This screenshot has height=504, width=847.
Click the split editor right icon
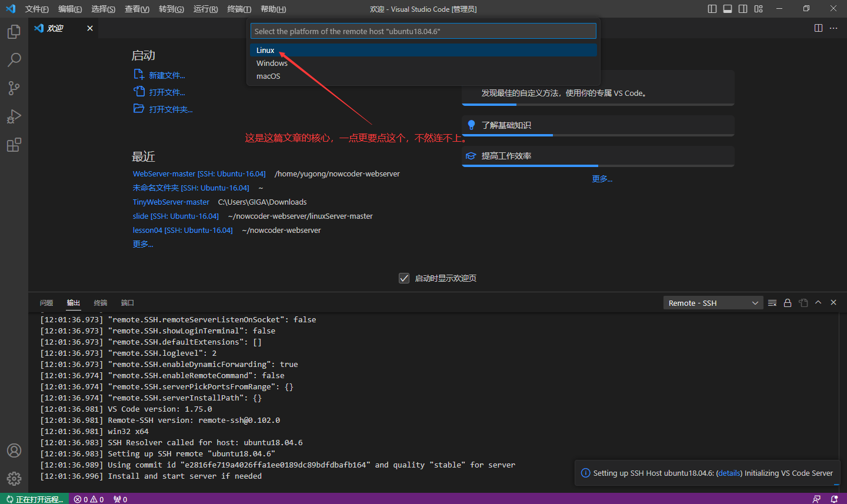[818, 28]
